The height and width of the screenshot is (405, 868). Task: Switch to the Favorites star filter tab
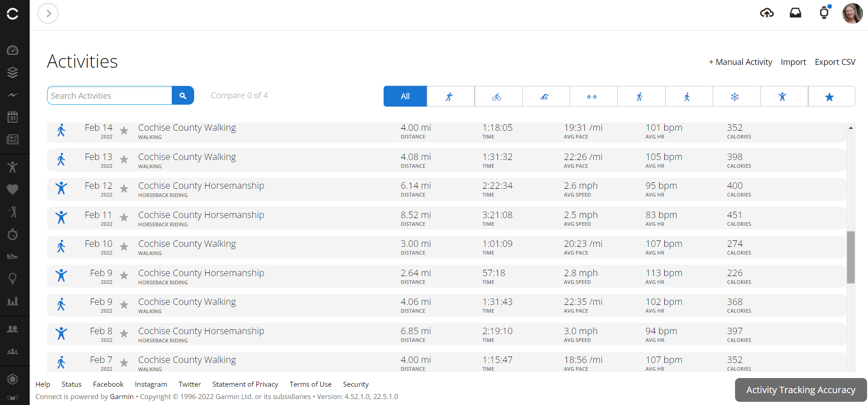pos(829,96)
